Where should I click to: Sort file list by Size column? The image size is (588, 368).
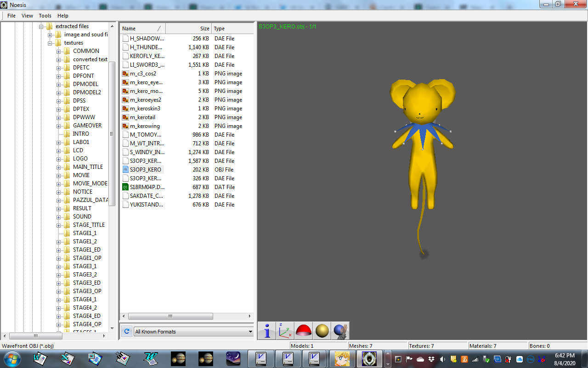coord(188,29)
